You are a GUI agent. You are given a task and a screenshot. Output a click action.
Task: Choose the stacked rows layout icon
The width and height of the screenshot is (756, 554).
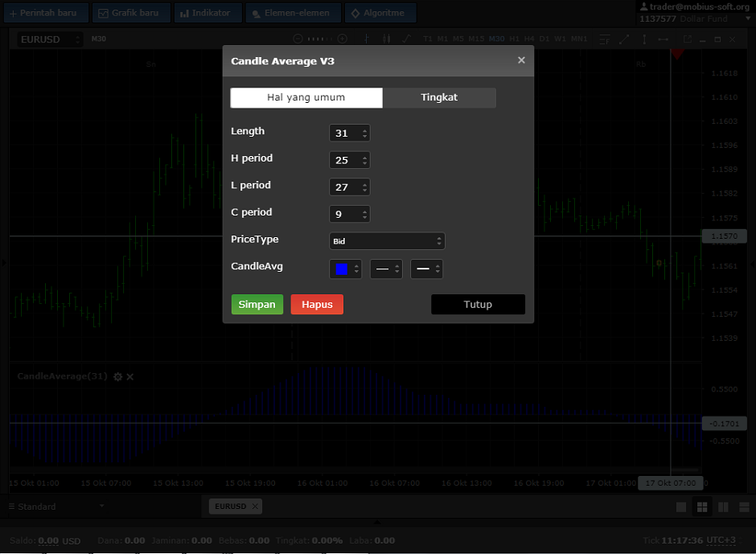(743, 507)
